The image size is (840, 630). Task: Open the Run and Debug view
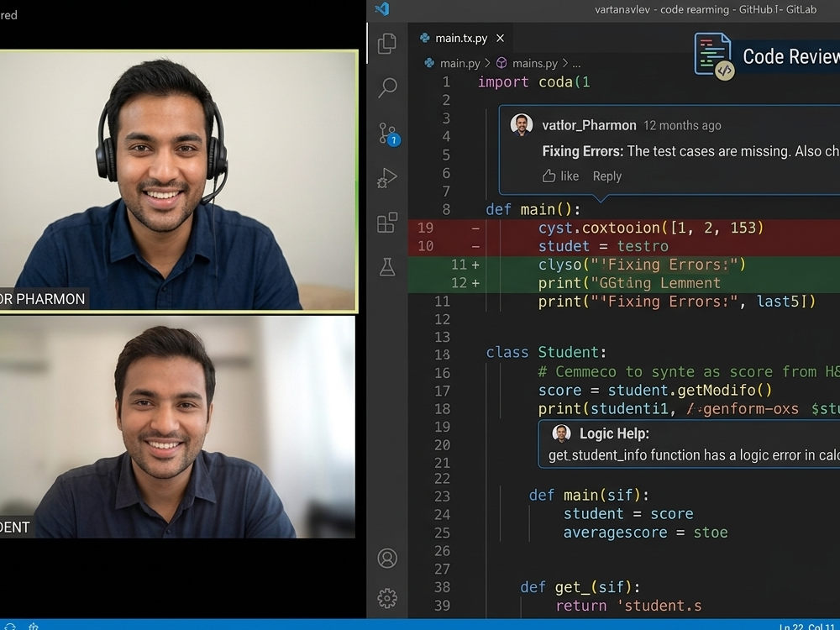[x=387, y=178]
